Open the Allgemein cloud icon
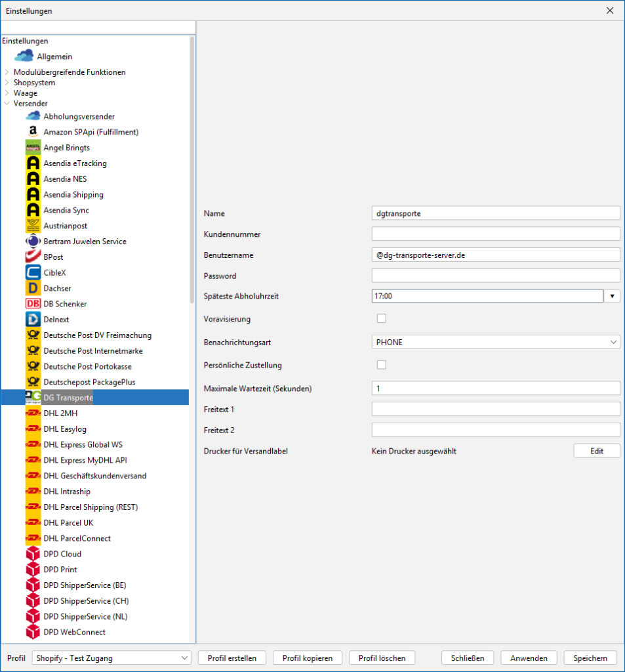Viewport: 625px width, 672px height. (x=24, y=56)
